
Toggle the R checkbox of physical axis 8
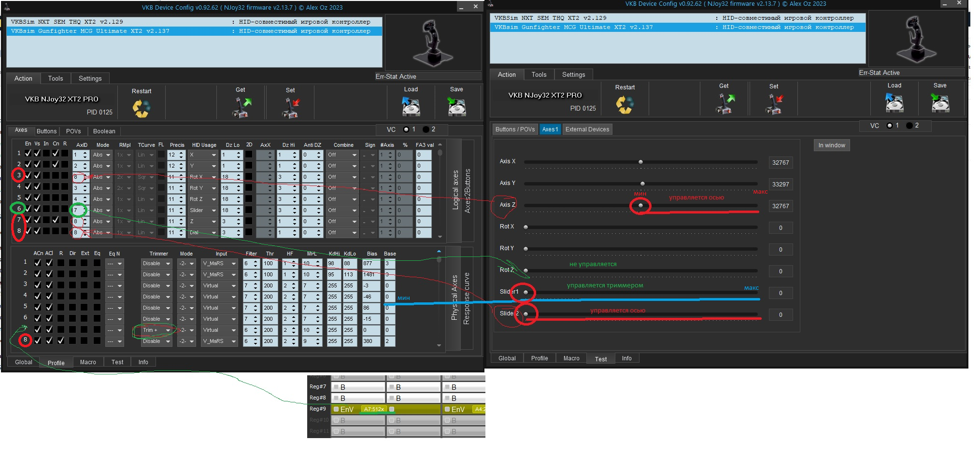tap(61, 341)
